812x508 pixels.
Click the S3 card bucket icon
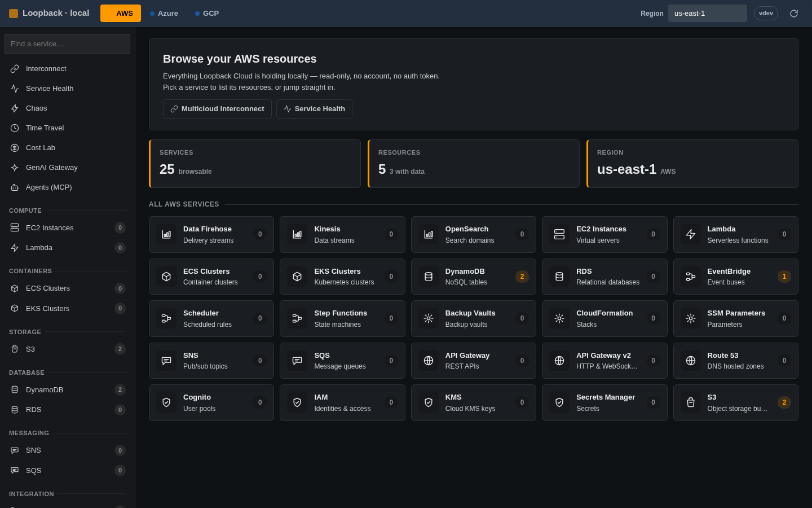coord(691,402)
